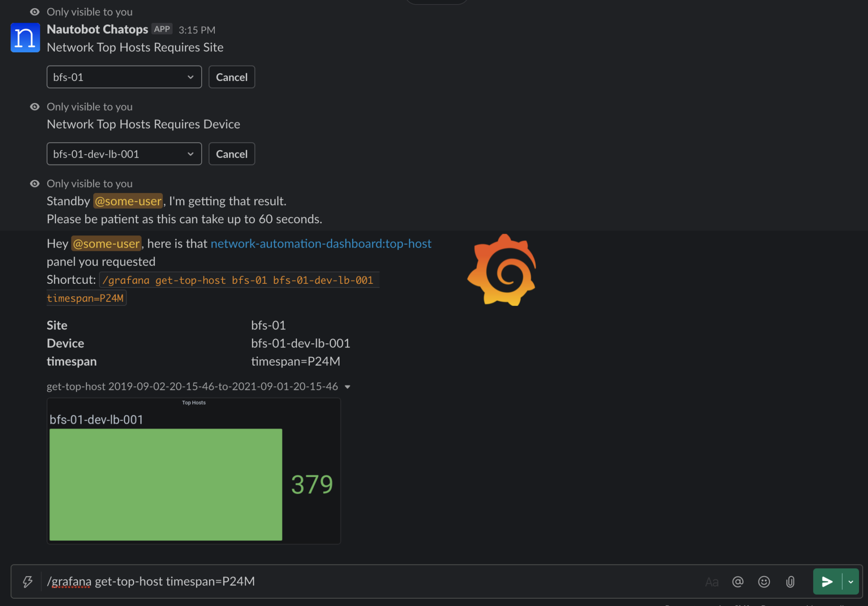868x606 pixels.
Task: Collapse the get-top-host image attachment arrow
Action: (348, 387)
